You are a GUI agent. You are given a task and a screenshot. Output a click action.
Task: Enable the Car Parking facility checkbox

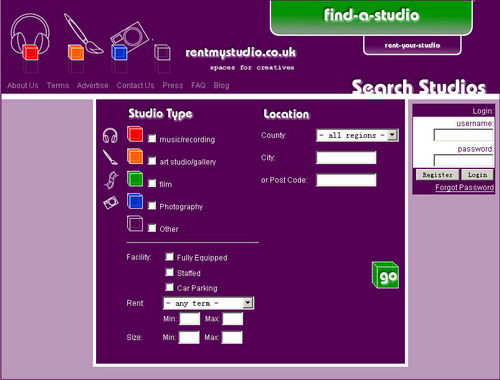coord(169,287)
